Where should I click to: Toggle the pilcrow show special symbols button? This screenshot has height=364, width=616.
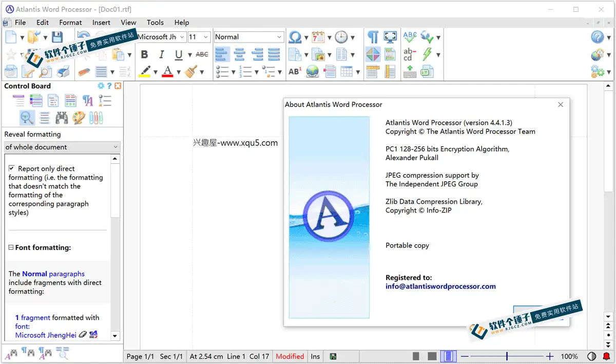(x=373, y=37)
